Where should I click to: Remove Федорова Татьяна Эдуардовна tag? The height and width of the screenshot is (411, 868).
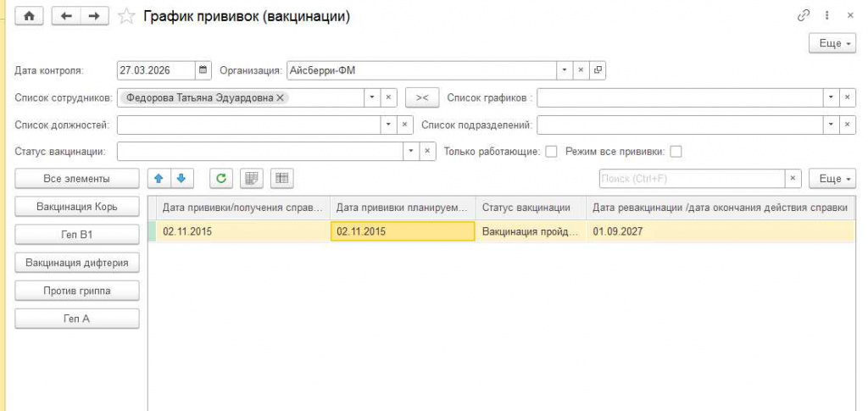pos(280,97)
